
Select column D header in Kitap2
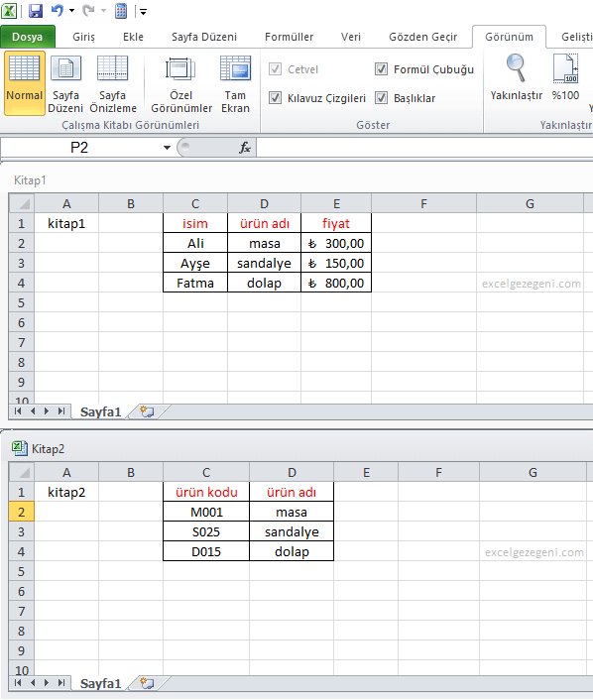[x=292, y=472]
